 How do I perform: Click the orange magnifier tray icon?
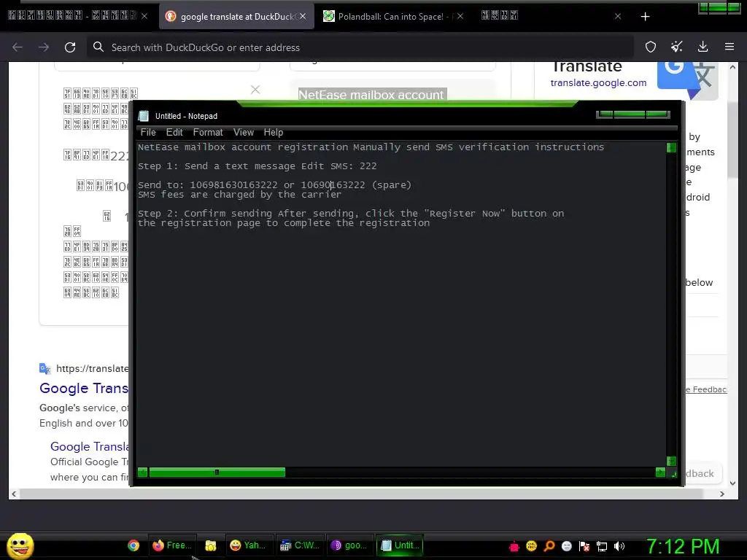coord(549,546)
